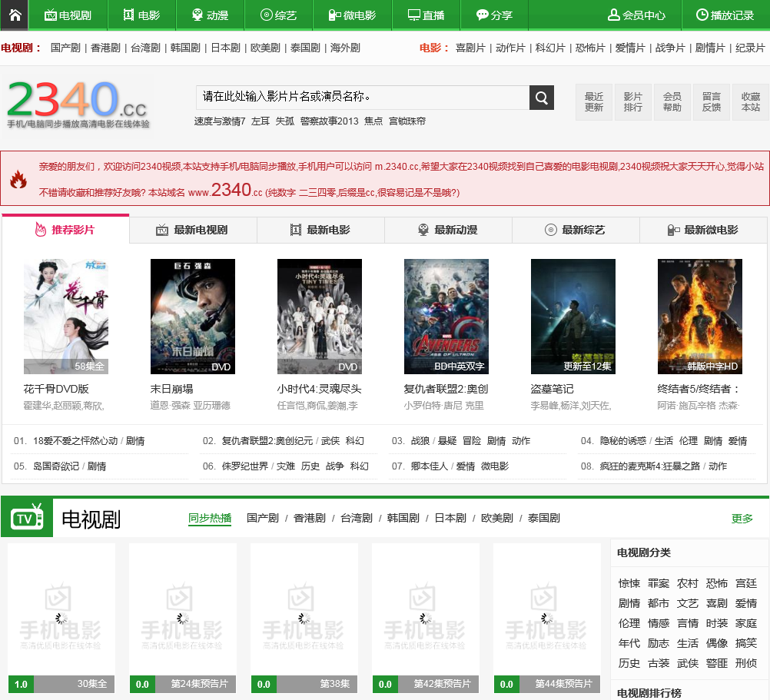Screen dimensions: 770x700
Task: Open the TV card labeled 第38集
Action: pyautogui.click(x=304, y=618)
